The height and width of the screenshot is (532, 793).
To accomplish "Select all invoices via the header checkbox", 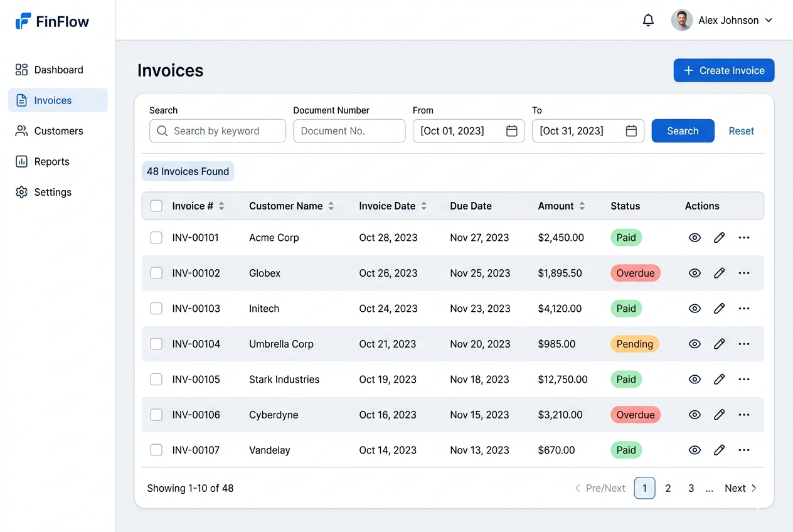I will tap(156, 205).
